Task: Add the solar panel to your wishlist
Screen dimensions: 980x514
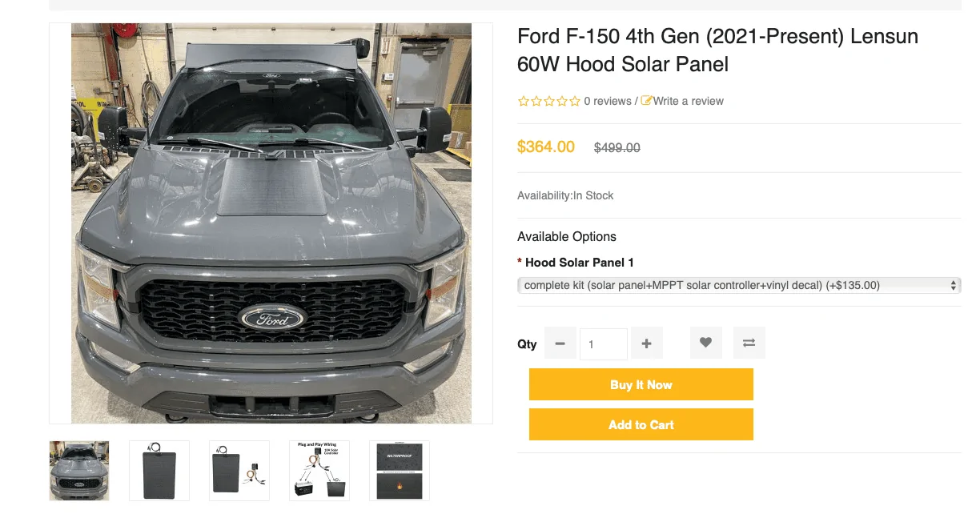Action: (x=705, y=342)
